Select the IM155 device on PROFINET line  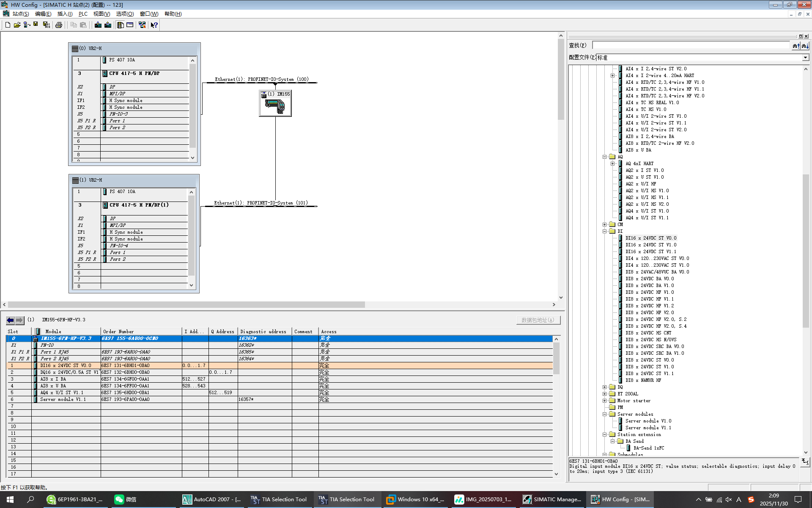pyautogui.click(x=275, y=104)
